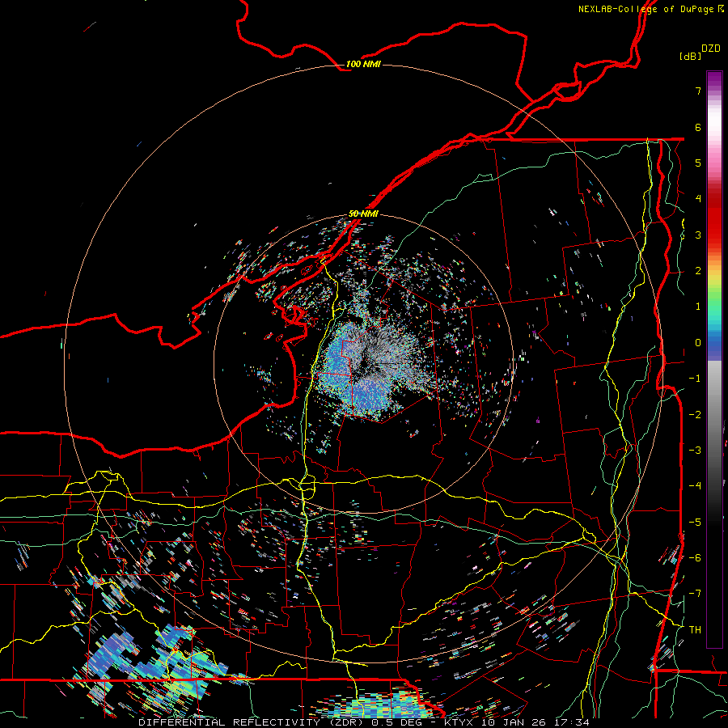Screen dimensions: 728x728
Task: Click the radar site center of the echoes
Action: pyautogui.click(x=363, y=363)
